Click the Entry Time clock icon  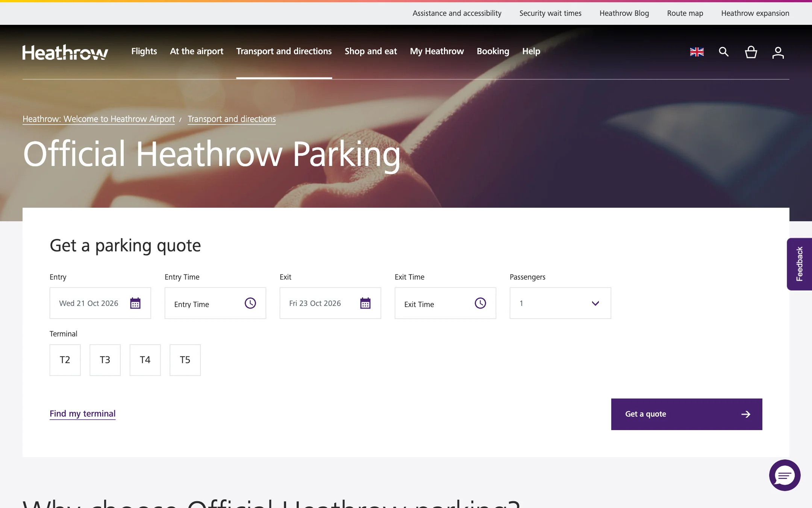tap(250, 303)
